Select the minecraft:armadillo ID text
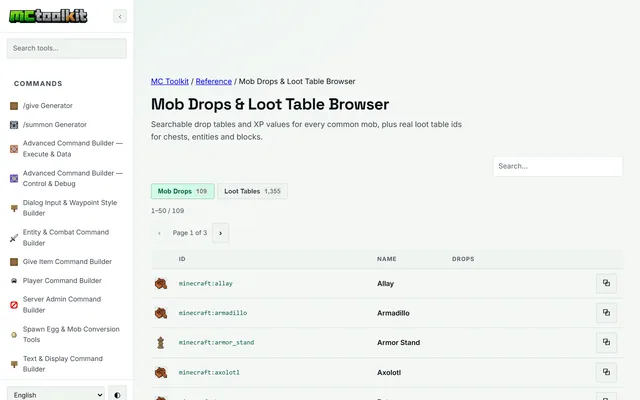640x400 pixels. click(213, 313)
